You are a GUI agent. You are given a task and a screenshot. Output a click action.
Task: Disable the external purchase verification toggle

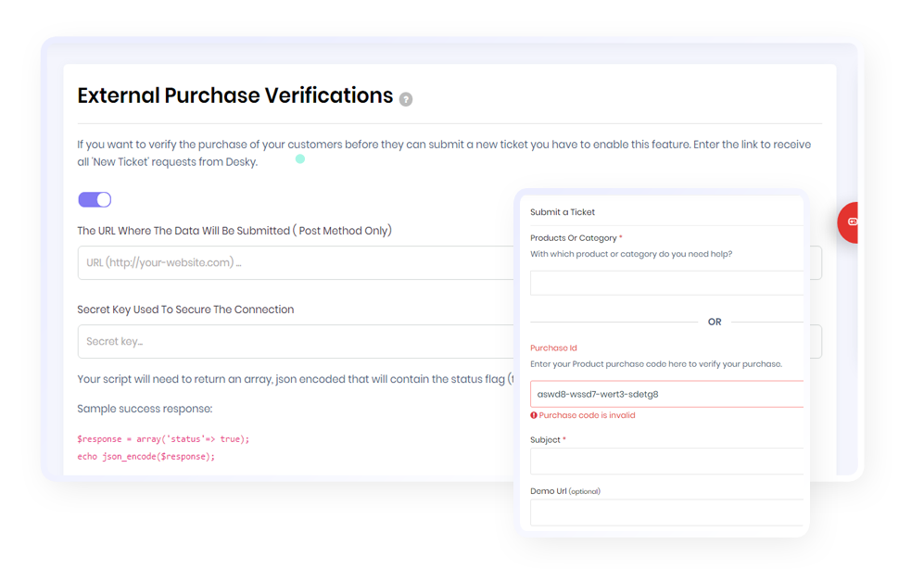[x=95, y=199]
